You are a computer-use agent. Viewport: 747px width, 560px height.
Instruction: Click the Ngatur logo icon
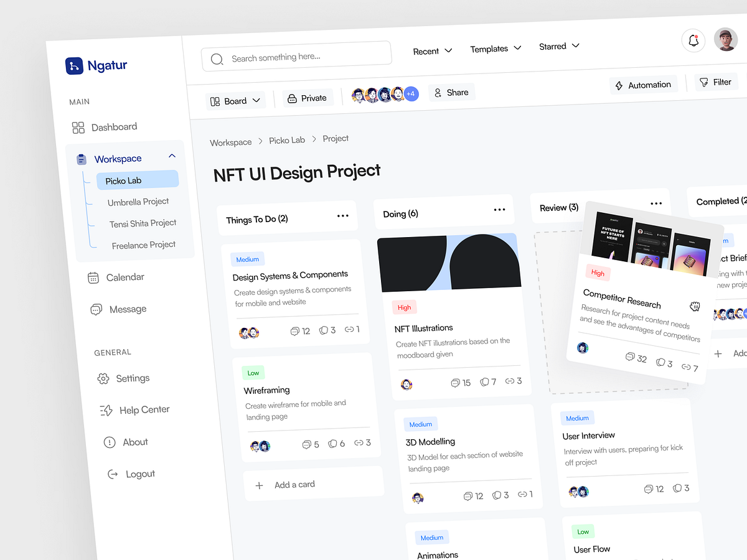73,65
